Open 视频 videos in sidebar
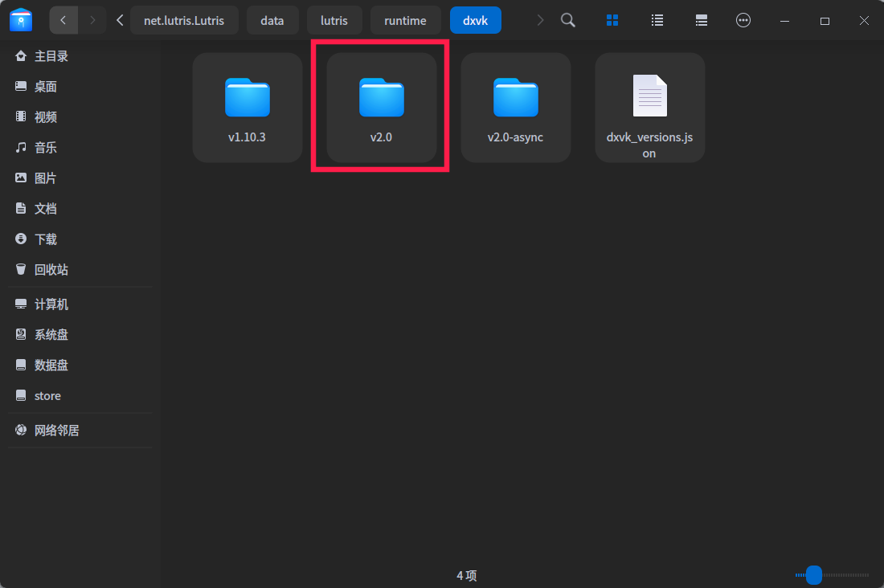 pos(80,116)
